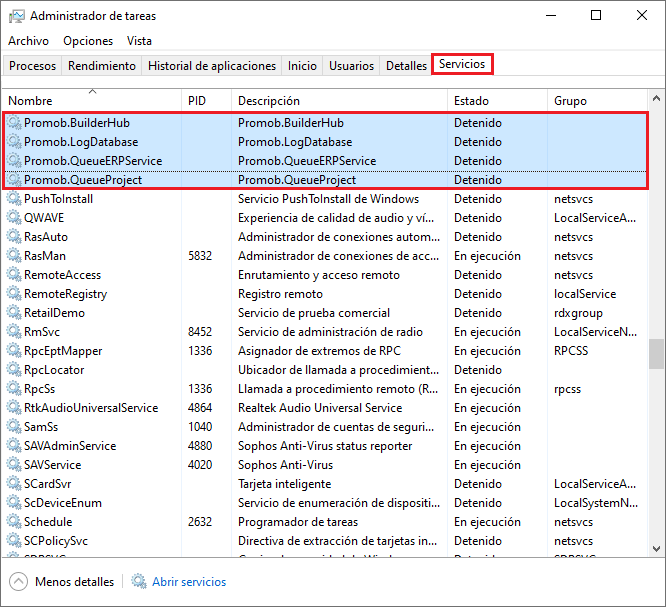Click the gear icon beside Promob.QueueERPService
Image resolution: width=666 pixels, height=607 pixels.
coord(14,161)
